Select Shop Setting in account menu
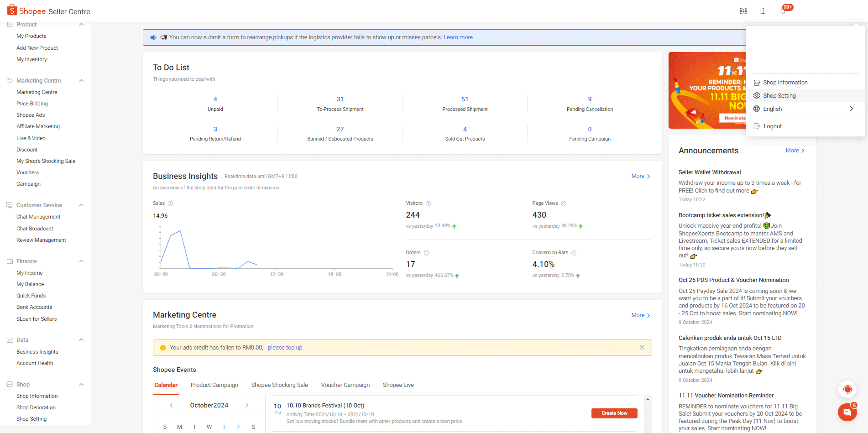This screenshot has height=433, width=868. pos(779,96)
